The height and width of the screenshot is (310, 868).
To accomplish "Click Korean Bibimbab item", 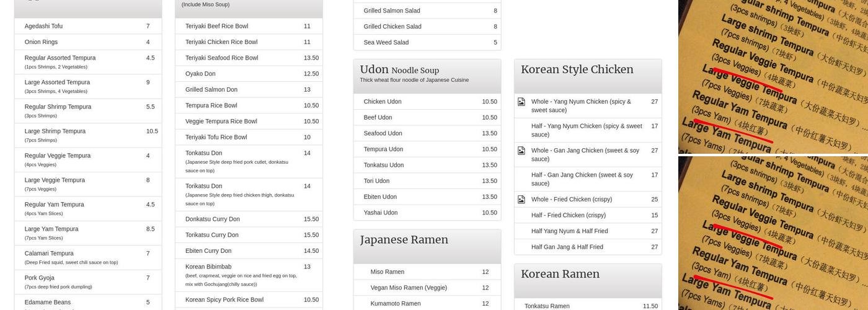I will [x=249, y=275].
